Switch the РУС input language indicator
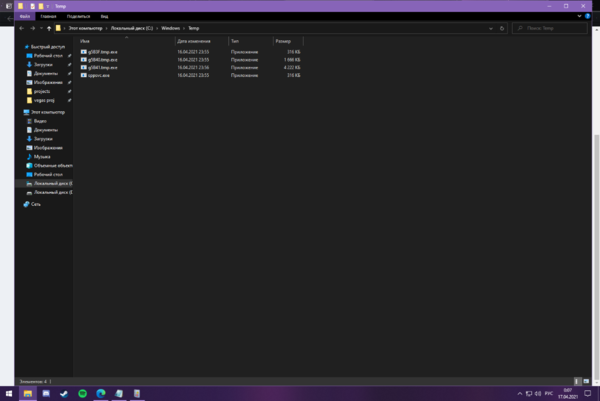 [549, 394]
